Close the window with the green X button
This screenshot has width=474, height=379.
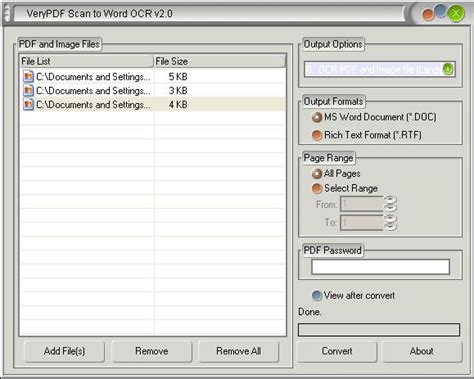(x=456, y=14)
